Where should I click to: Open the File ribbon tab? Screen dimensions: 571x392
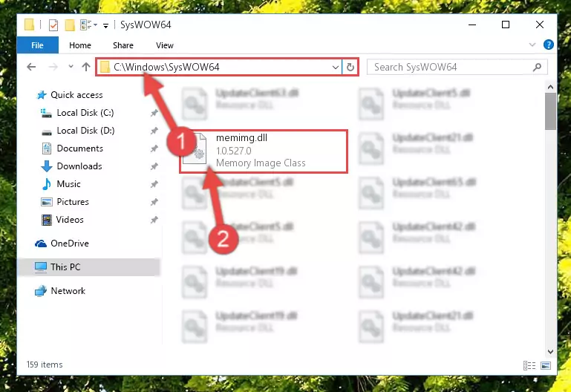coord(38,45)
